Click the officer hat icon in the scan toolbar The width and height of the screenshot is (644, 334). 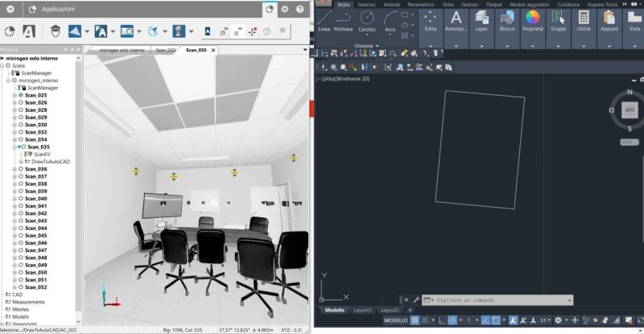[x=56, y=31]
